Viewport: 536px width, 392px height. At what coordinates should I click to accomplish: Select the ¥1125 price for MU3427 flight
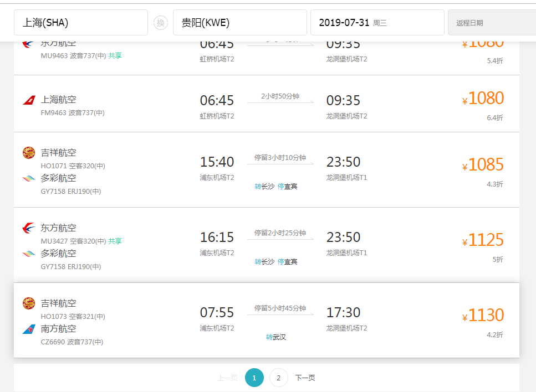click(x=483, y=240)
